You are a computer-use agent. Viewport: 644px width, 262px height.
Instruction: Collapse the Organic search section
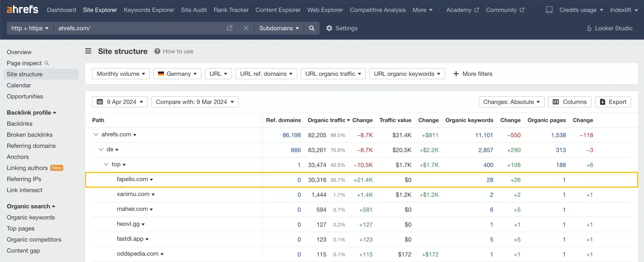tap(31, 206)
